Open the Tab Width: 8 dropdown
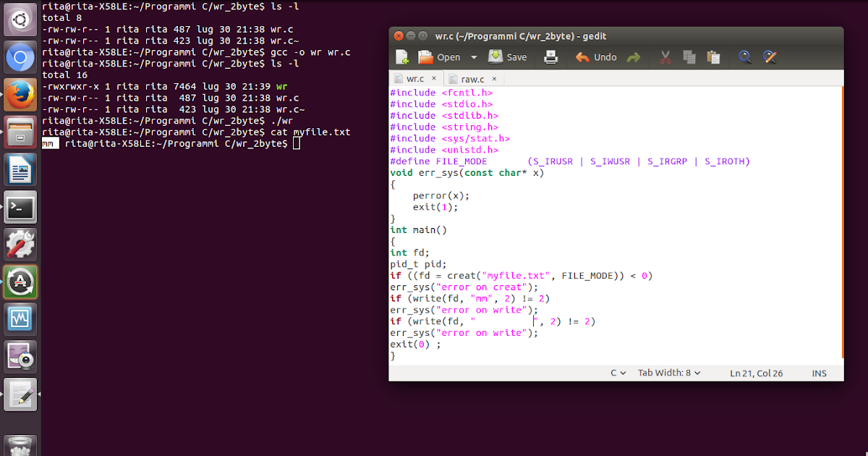The image size is (868, 456). 668,372
